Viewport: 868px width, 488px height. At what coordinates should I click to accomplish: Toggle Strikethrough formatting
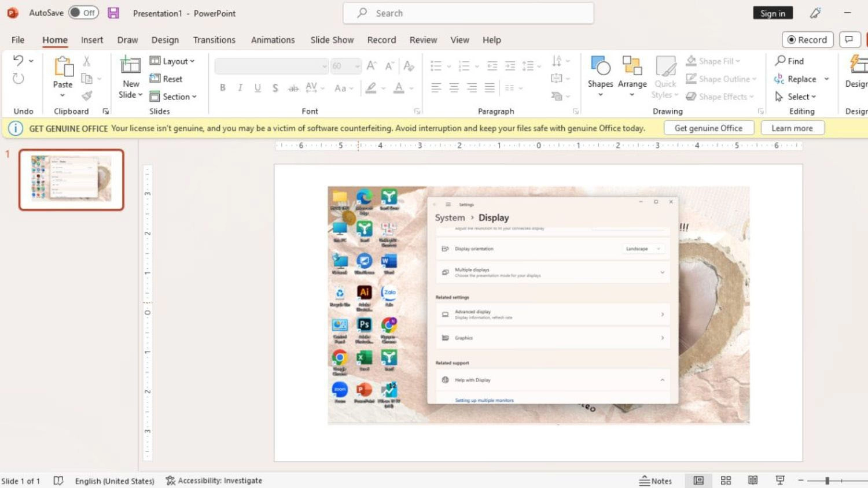293,88
